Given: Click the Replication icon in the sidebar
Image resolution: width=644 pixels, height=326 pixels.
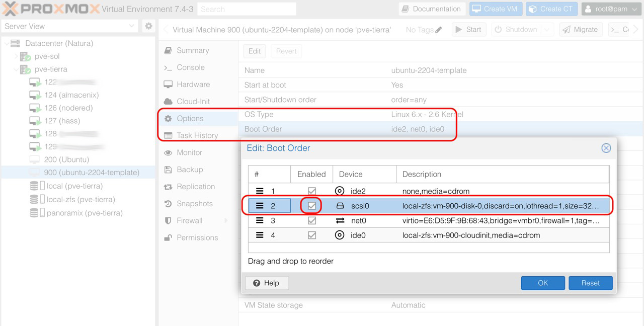Looking at the screenshot, I should click(168, 187).
